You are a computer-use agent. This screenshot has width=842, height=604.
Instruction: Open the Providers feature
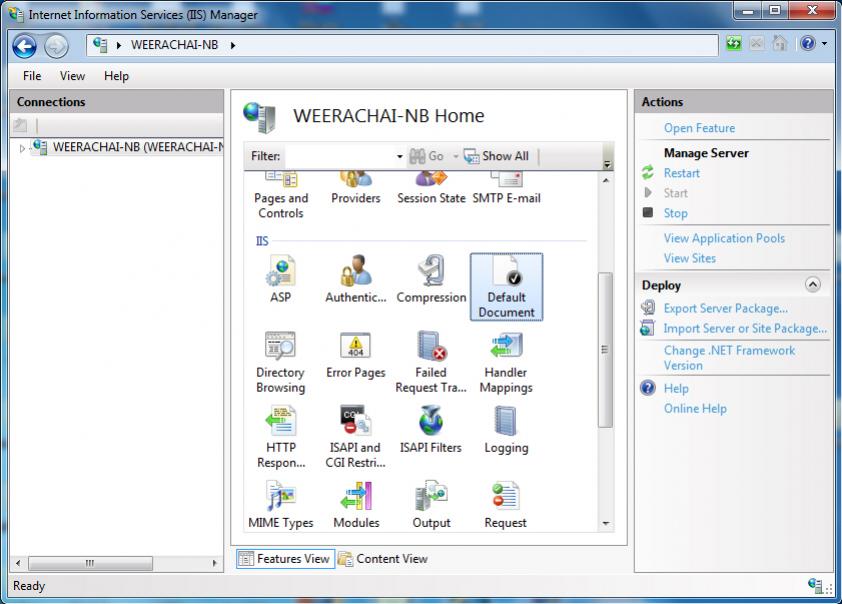(355, 189)
